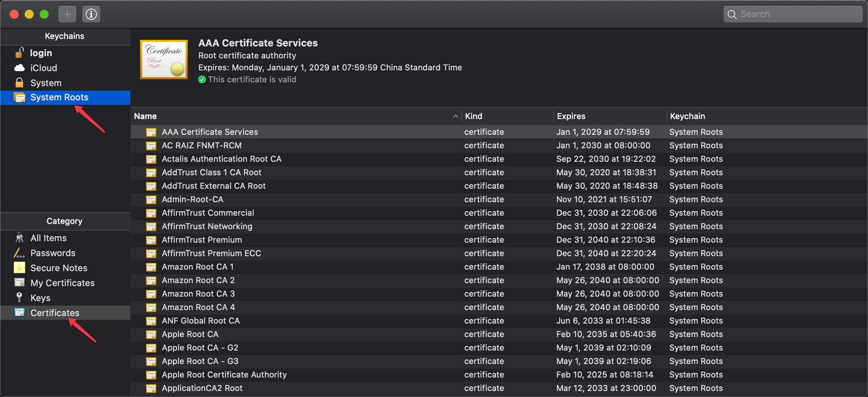Click the Certificates category icon
The width and height of the screenshot is (868, 397).
pos(19,312)
